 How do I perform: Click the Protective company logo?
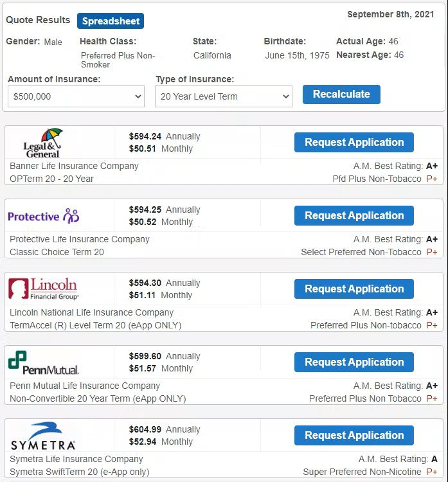point(44,216)
